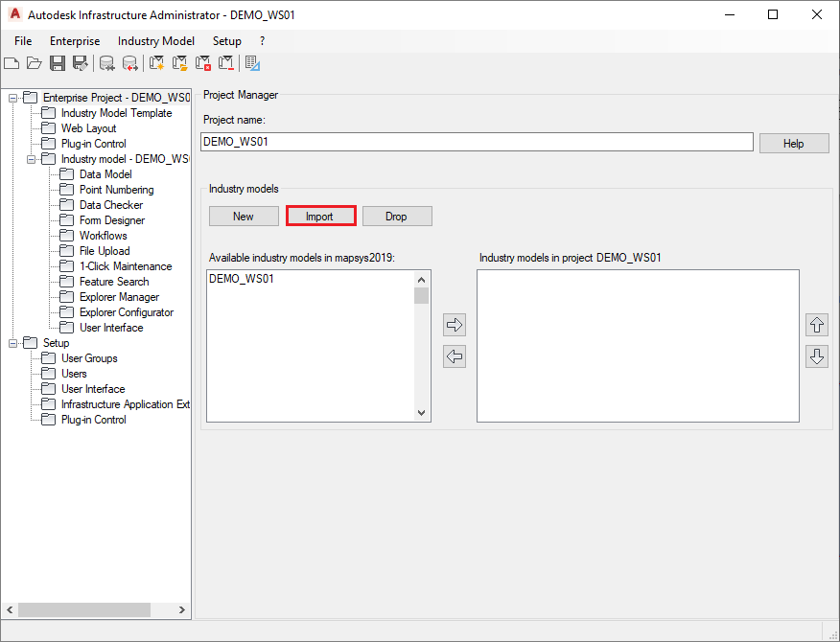Screen dimensions: 840x642
Task: Collapse the Industry model - DEMO_WS node
Action: (31, 159)
